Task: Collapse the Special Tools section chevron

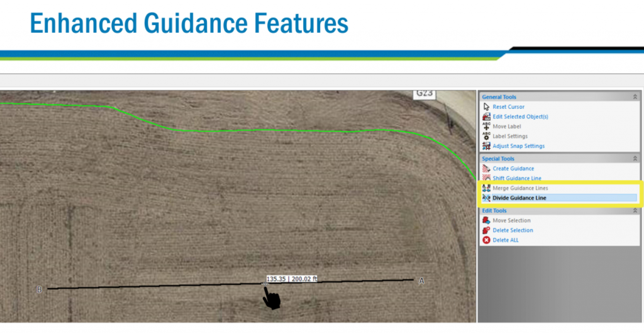Action: [635, 159]
